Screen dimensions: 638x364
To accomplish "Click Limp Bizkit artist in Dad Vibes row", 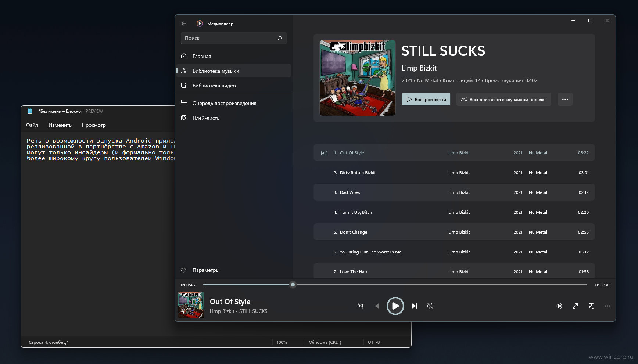I will [x=459, y=192].
